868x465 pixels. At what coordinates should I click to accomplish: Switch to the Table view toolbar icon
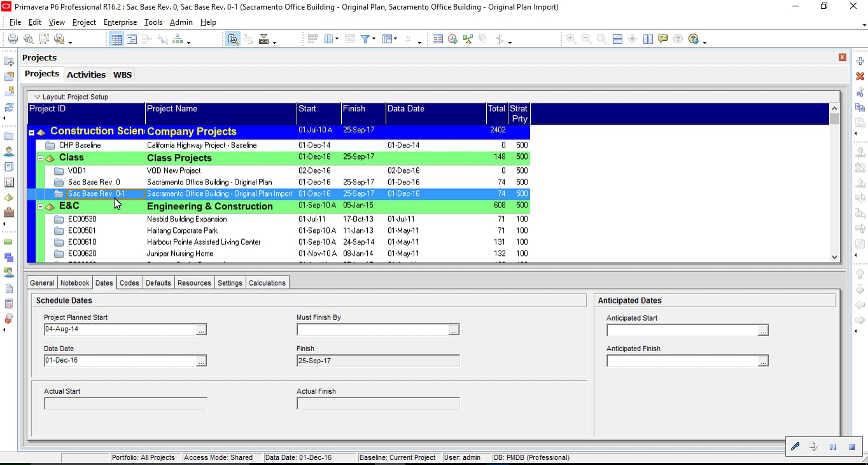coord(116,39)
